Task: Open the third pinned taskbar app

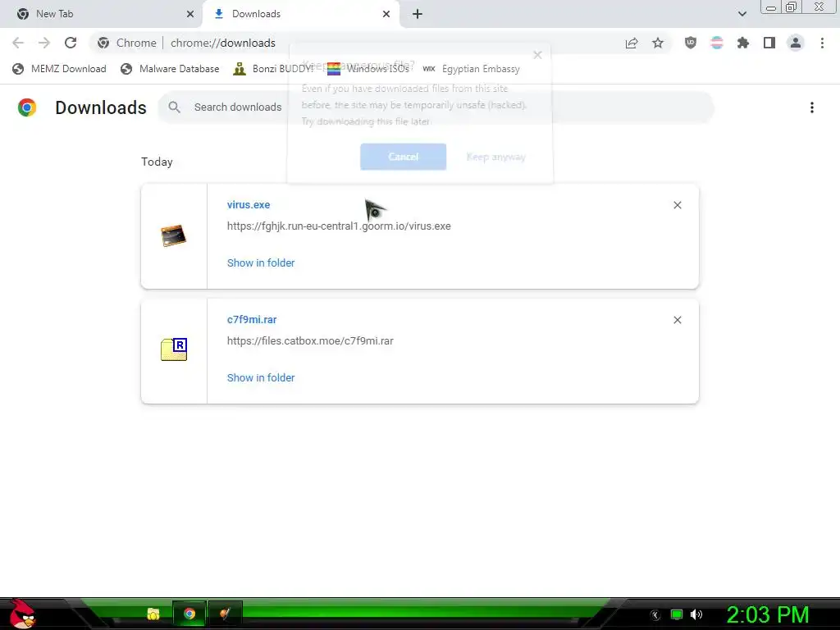Action: click(225, 614)
